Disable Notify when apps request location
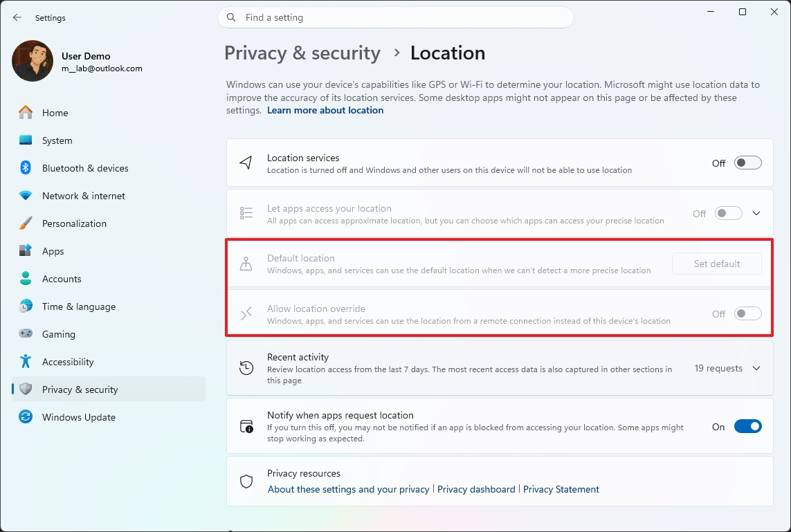This screenshot has height=532, width=791. (747, 426)
